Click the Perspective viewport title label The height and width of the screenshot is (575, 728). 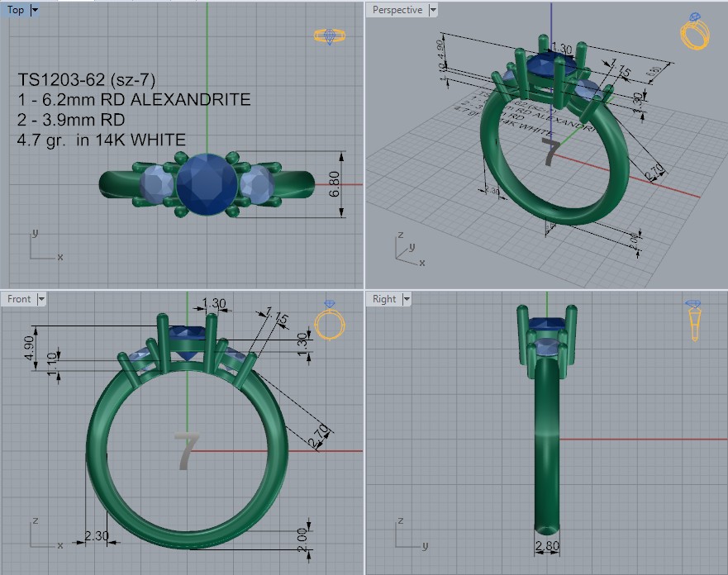click(x=397, y=10)
